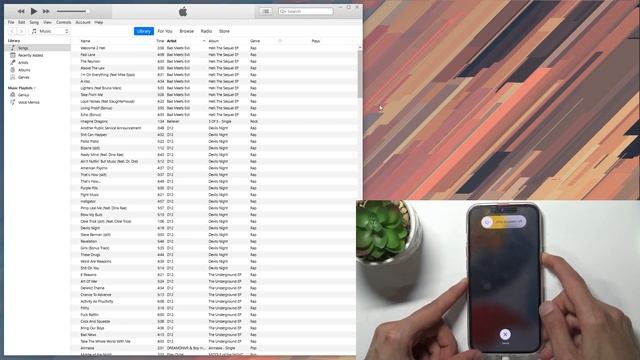Image resolution: width=640 pixels, height=360 pixels.
Task: Tap the Cancel X button on the iPhone
Action: coord(505,334)
